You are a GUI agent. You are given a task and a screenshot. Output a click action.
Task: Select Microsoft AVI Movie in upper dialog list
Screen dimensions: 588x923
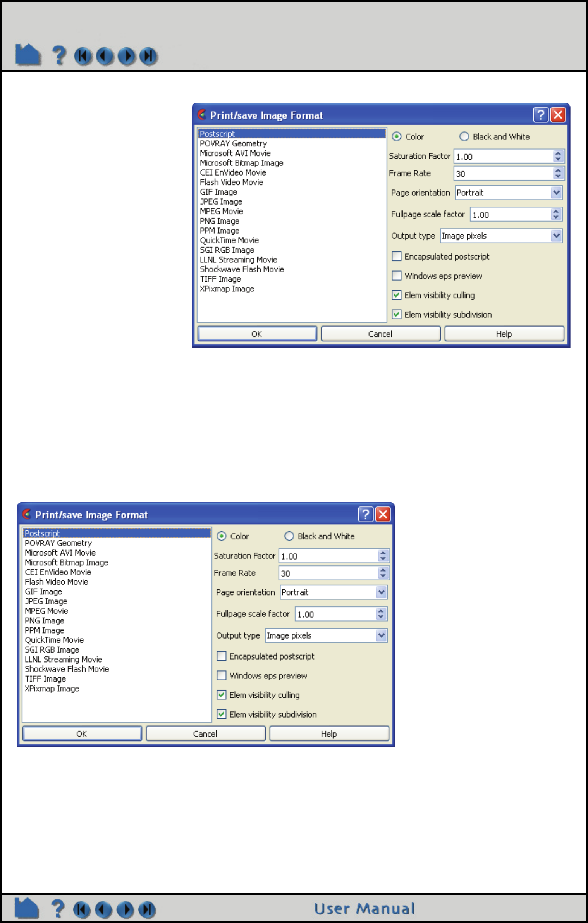[x=235, y=153]
